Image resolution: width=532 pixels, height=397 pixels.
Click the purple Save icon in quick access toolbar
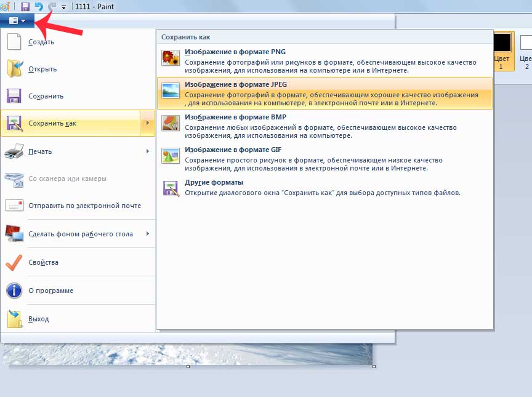click(x=25, y=6)
